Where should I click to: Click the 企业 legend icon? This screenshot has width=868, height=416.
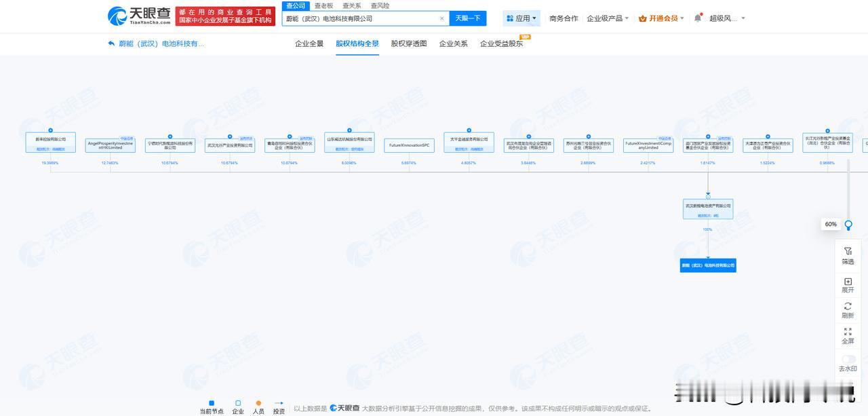(x=238, y=403)
